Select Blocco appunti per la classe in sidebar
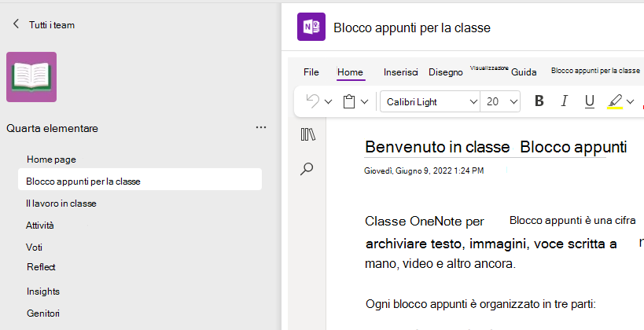Viewport: 644px width, 330px height. point(140,181)
